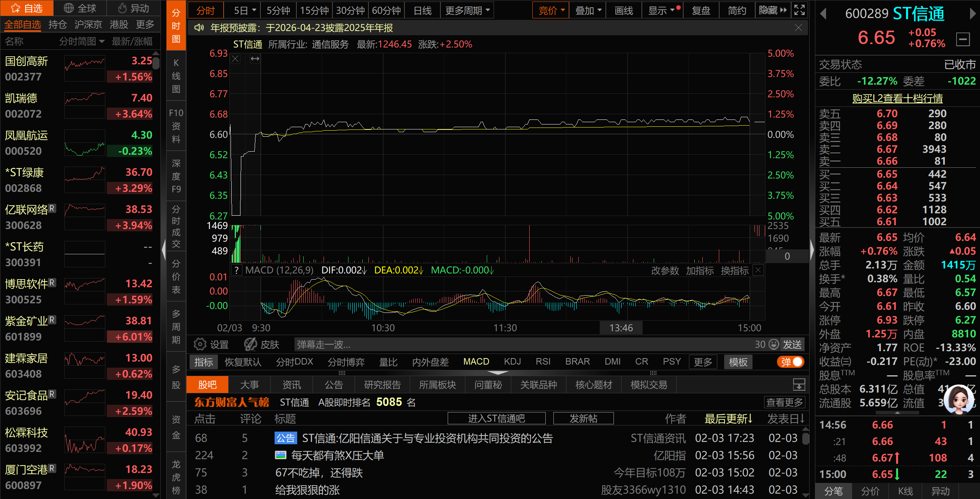The height and width of the screenshot is (499, 980).
Task: Open chart settings gear icon
Action: point(200,344)
